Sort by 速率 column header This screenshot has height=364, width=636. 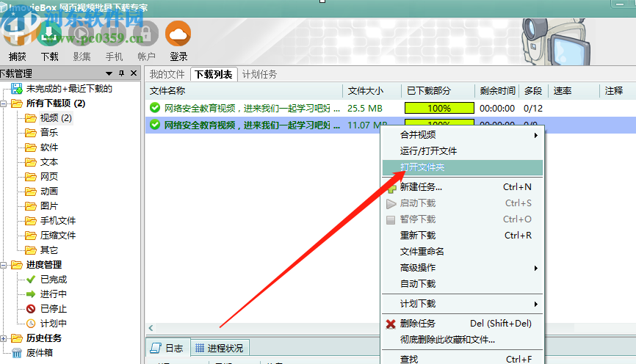pos(563,91)
